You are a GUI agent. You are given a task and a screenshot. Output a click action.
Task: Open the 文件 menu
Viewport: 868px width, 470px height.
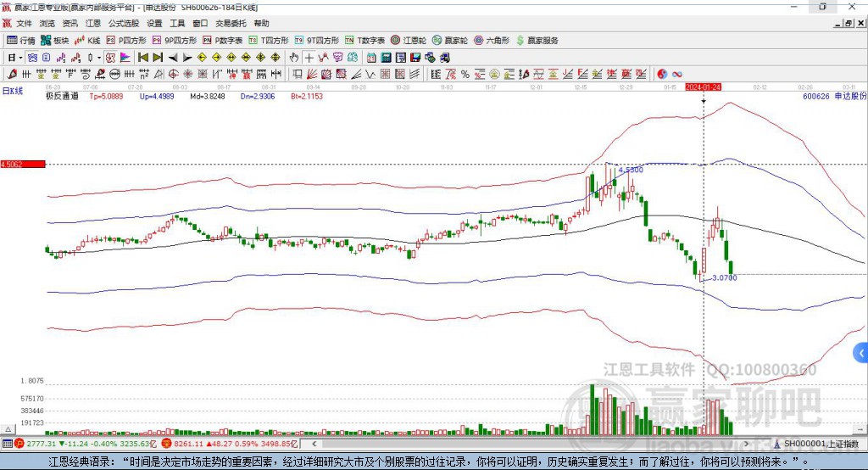click(x=24, y=23)
